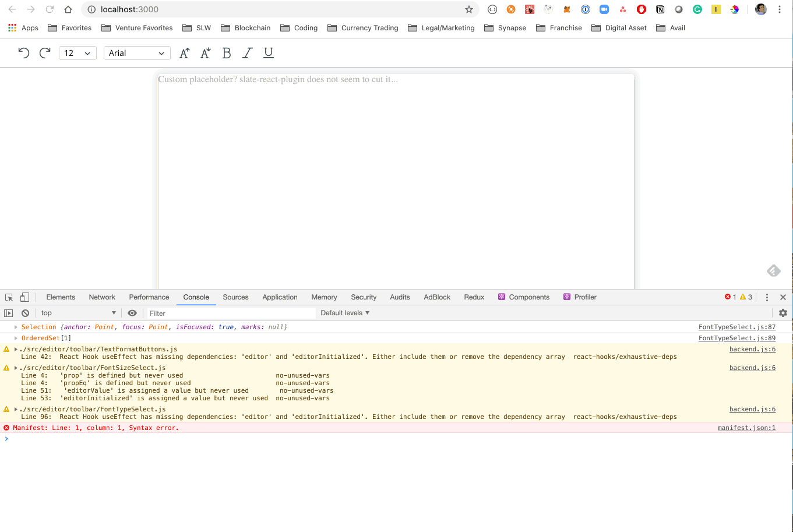Image resolution: width=793 pixels, height=532 pixels.
Task: Toggle italic formatting
Action: [x=248, y=53]
